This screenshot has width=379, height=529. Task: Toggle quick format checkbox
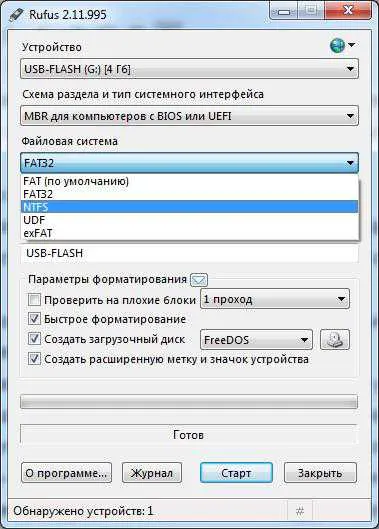(34, 319)
